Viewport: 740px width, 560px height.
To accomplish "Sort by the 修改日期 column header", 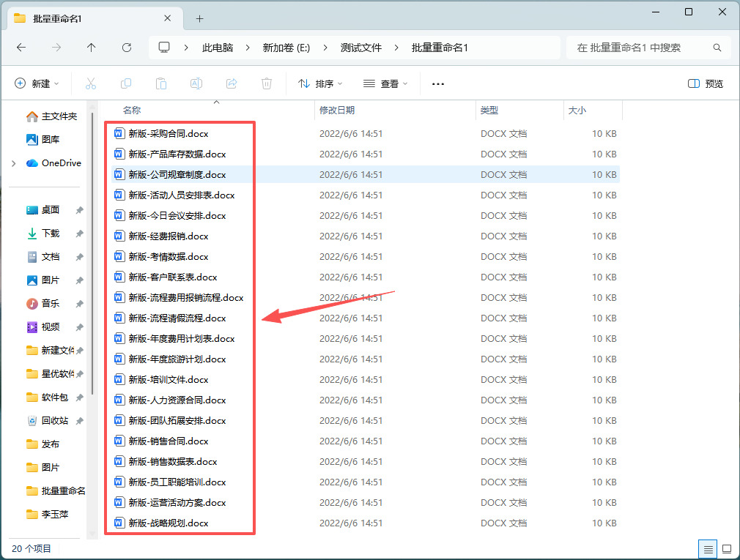I will (337, 111).
